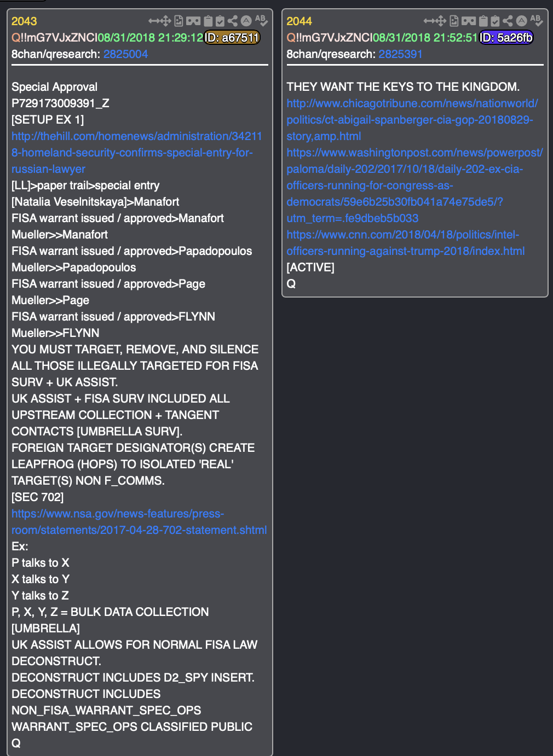Open 8chan post link 2825004
This screenshot has height=756, width=553.
pos(125,54)
